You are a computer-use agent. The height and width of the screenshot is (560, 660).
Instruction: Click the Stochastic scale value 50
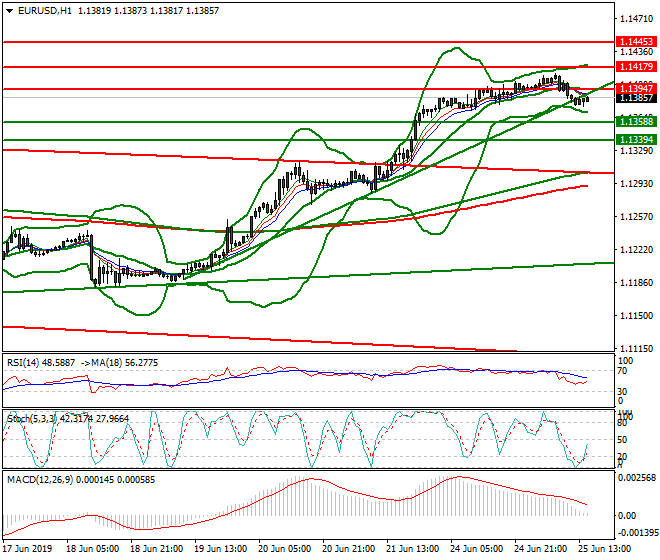[622, 440]
